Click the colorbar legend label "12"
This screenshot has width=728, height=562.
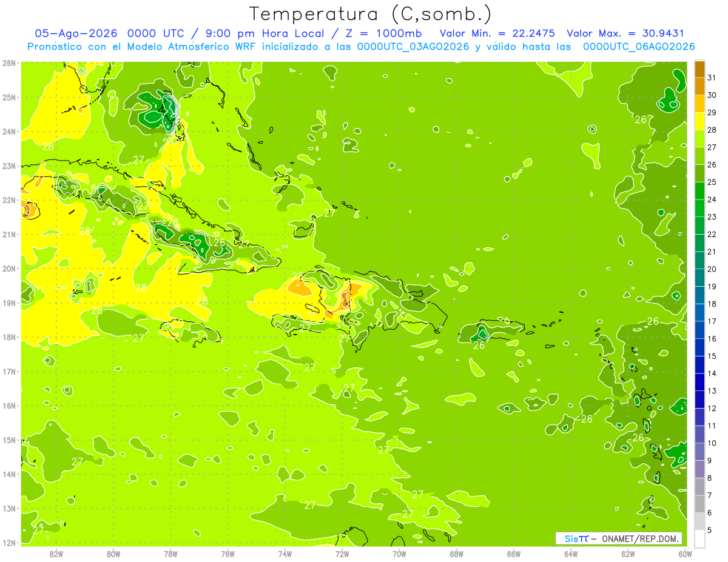point(712,408)
